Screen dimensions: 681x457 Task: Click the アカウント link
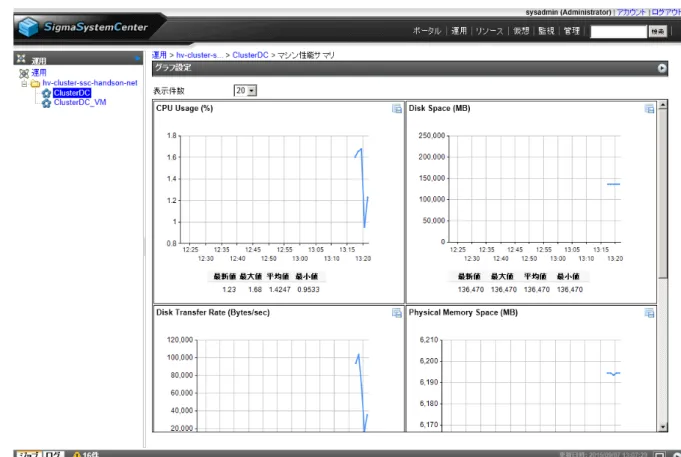pos(631,12)
